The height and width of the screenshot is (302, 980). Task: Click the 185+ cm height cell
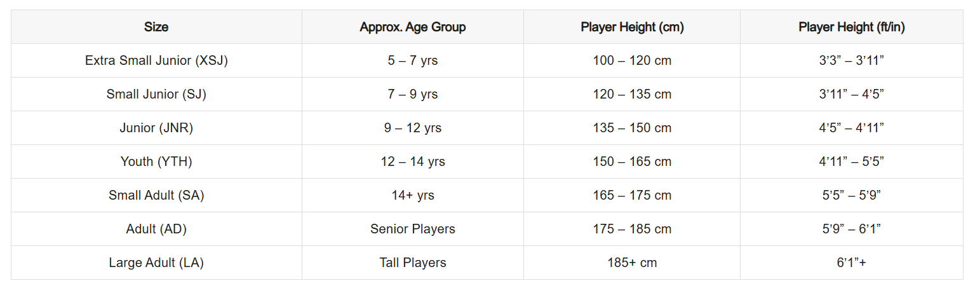(x=632, y=263)
